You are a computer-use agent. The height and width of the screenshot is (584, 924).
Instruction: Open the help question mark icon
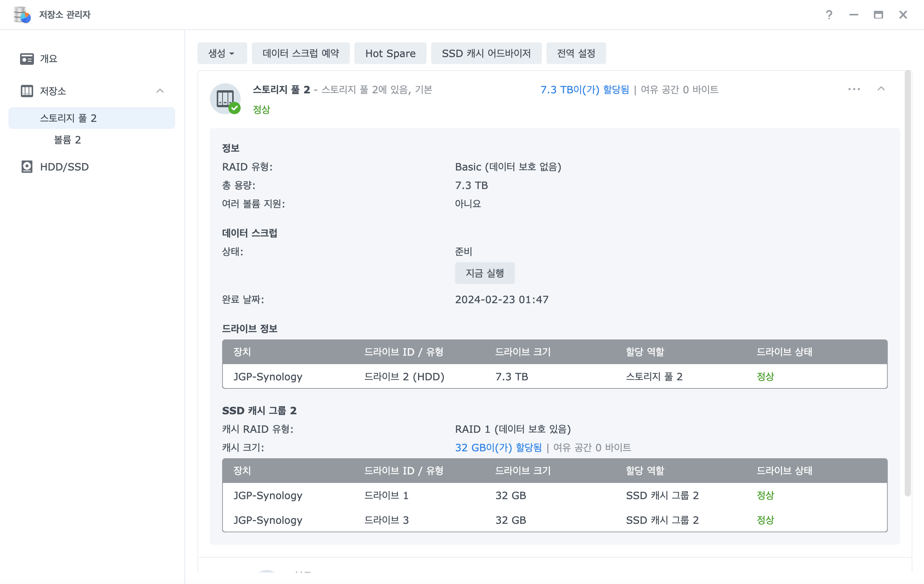[x=829, y=15]
